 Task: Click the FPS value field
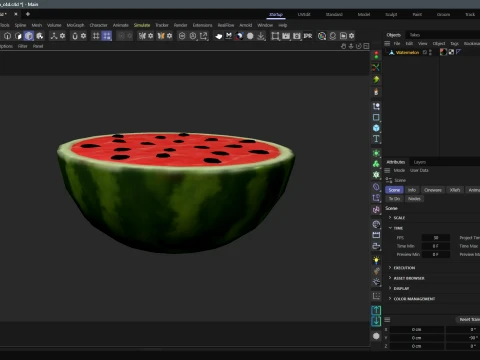coord(436,238)
